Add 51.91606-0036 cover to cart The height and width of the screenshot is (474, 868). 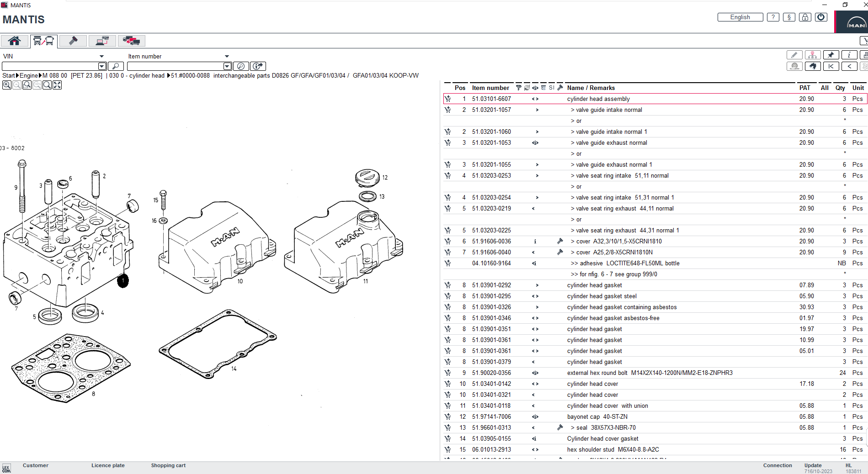coord(447,241)
